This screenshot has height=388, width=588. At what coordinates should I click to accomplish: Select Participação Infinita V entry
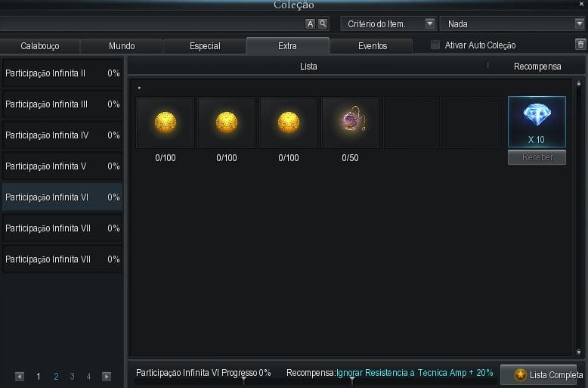click(62, 166)
